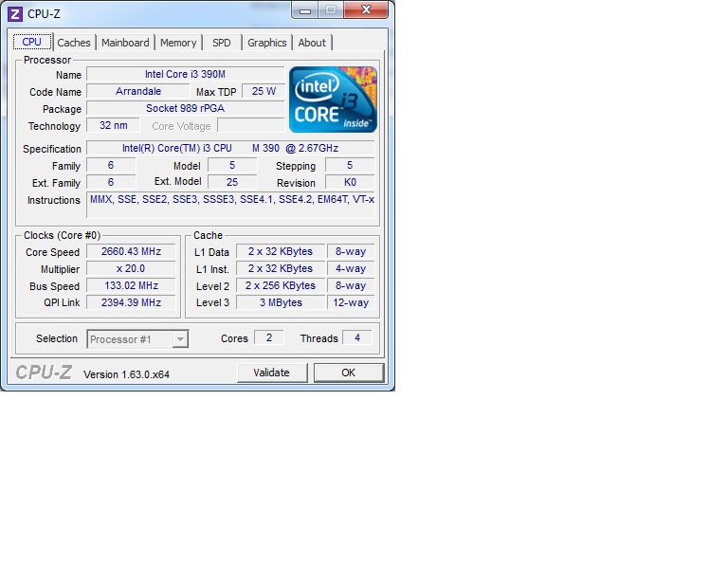Click the Socket 989 rPGA package value
The image size is (728, 582).
(x=185, y=108)
